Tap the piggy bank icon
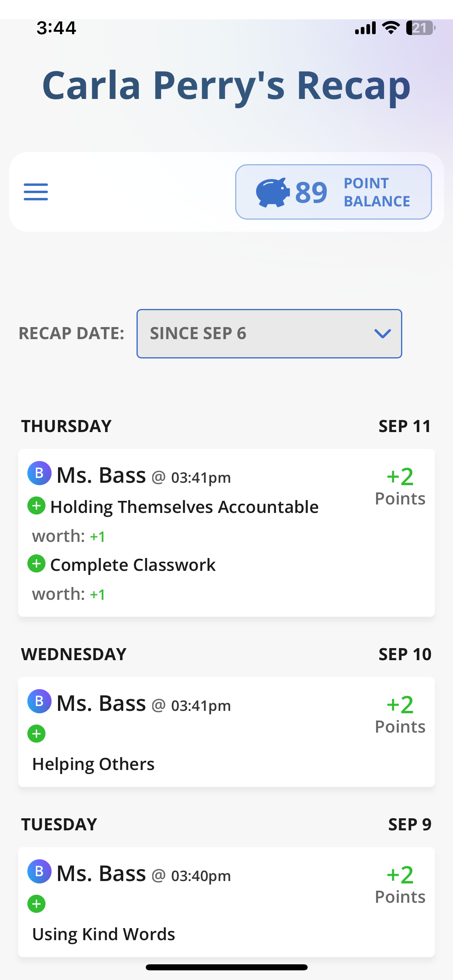Viewport: 453px width, 980px height. tap(273, 192)
